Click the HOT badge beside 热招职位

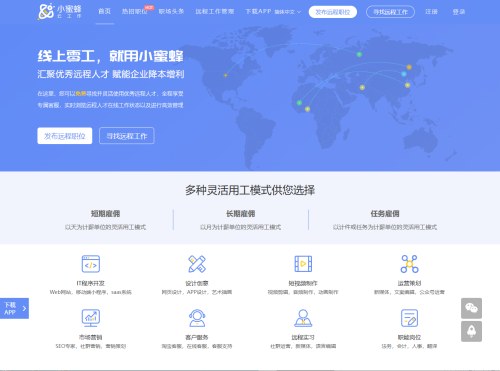149,7
